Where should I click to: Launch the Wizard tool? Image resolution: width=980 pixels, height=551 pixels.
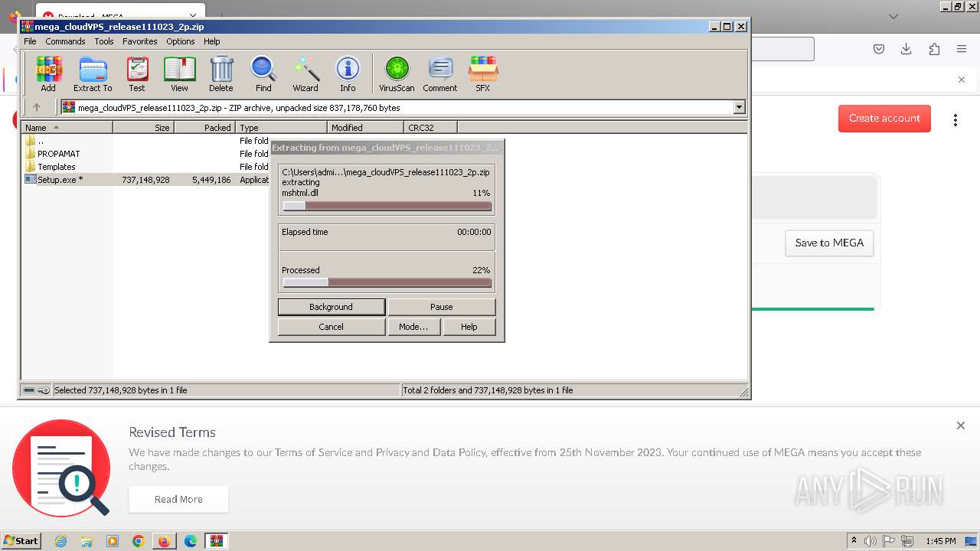coord(305,74)
